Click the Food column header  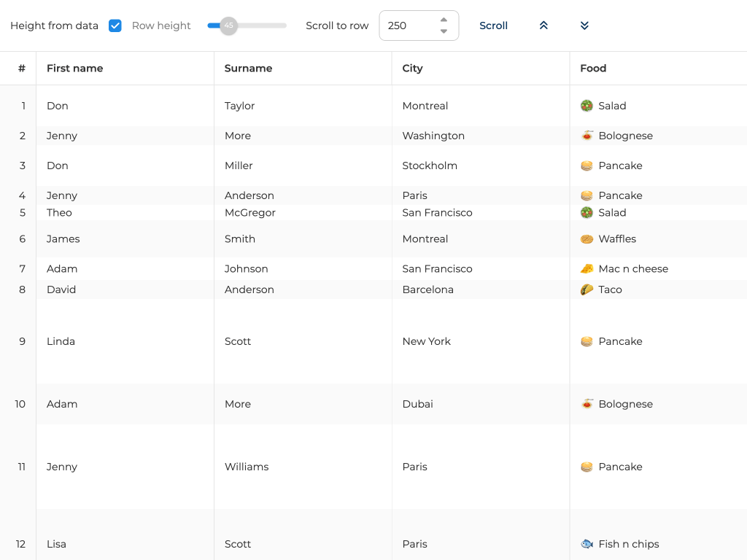click(593, 69)
